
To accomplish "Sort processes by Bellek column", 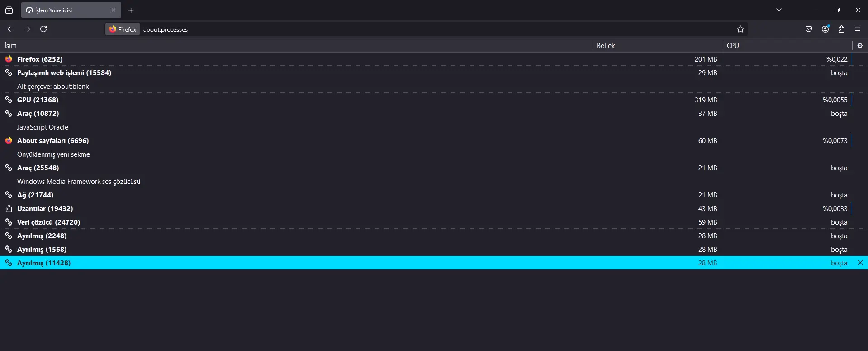I will click(657, 45).
